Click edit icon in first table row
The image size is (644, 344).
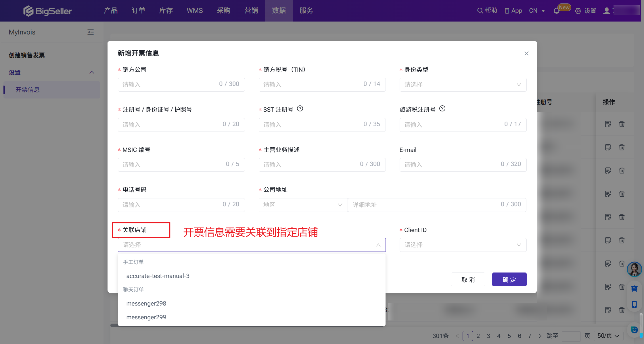coord(608,124)
